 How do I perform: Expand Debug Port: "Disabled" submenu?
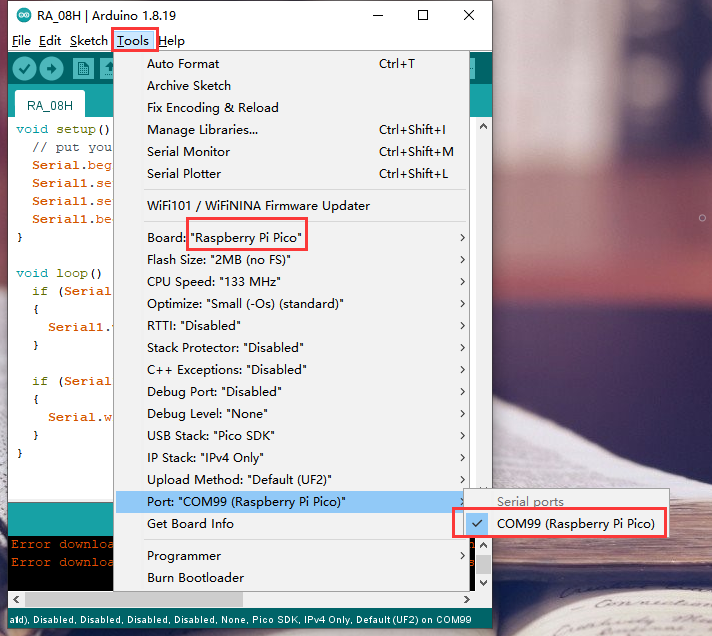(292, 392)
